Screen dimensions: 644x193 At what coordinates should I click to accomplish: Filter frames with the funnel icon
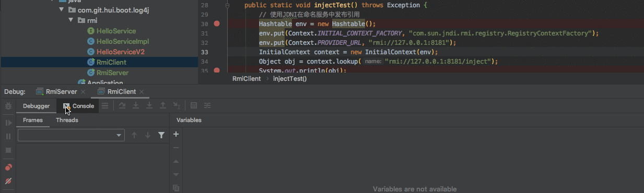click(161, 135)
